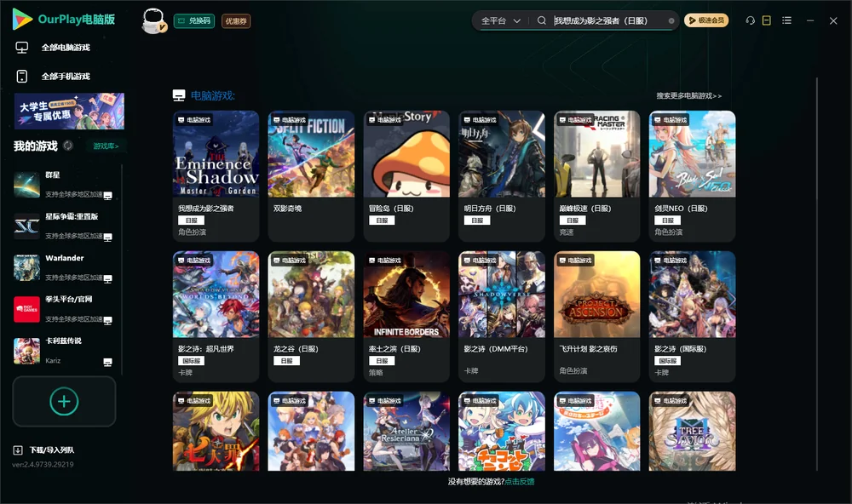Open the main menu list icon
The height and width of the screenshot is (504, 852).
[786, 20]
